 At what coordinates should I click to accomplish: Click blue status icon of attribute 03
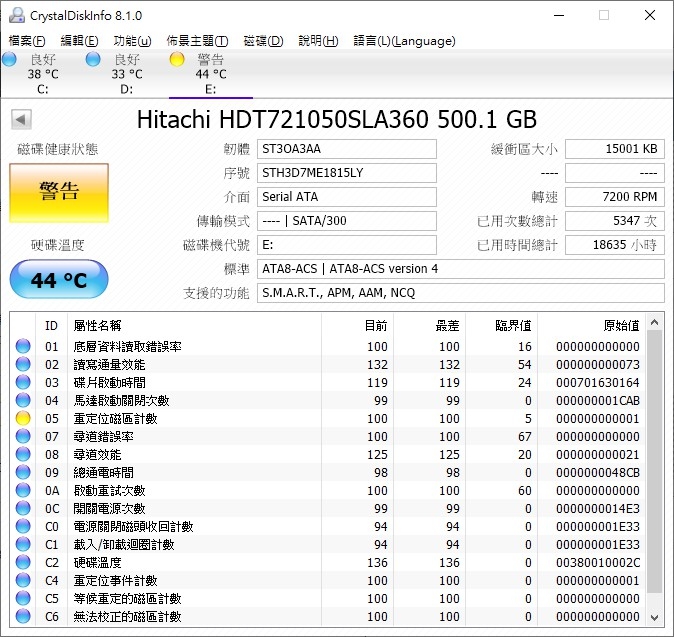pyautogui.click(x=23, y=383)
